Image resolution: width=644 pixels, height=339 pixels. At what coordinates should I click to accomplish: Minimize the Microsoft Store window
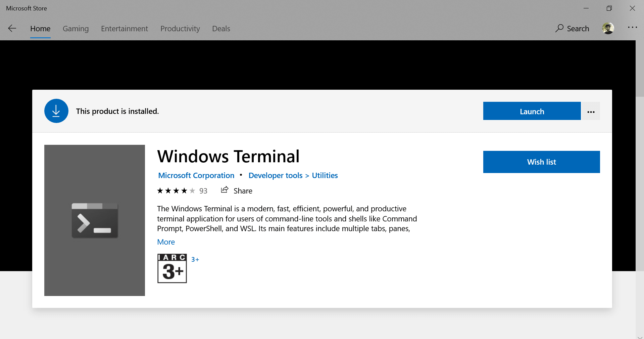[x=586, y=8]
